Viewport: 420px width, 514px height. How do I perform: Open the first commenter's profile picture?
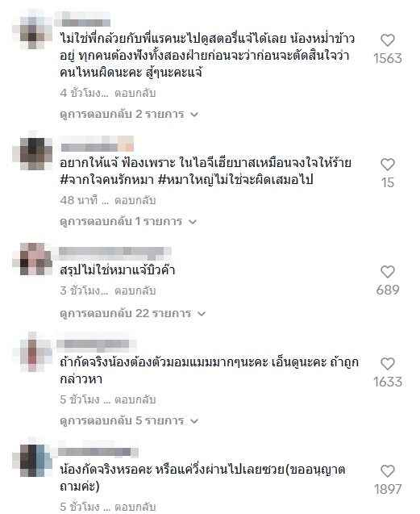(32, 29)
